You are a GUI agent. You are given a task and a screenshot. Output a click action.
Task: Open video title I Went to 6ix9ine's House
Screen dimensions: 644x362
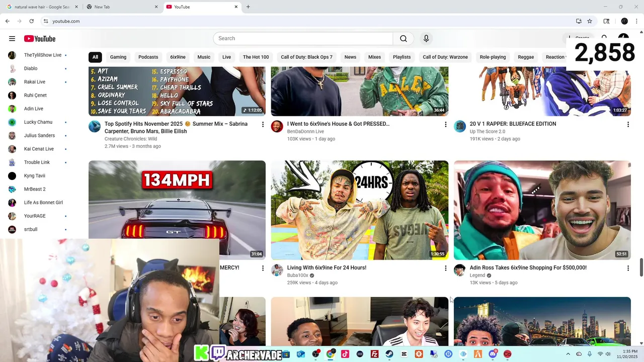338,124
